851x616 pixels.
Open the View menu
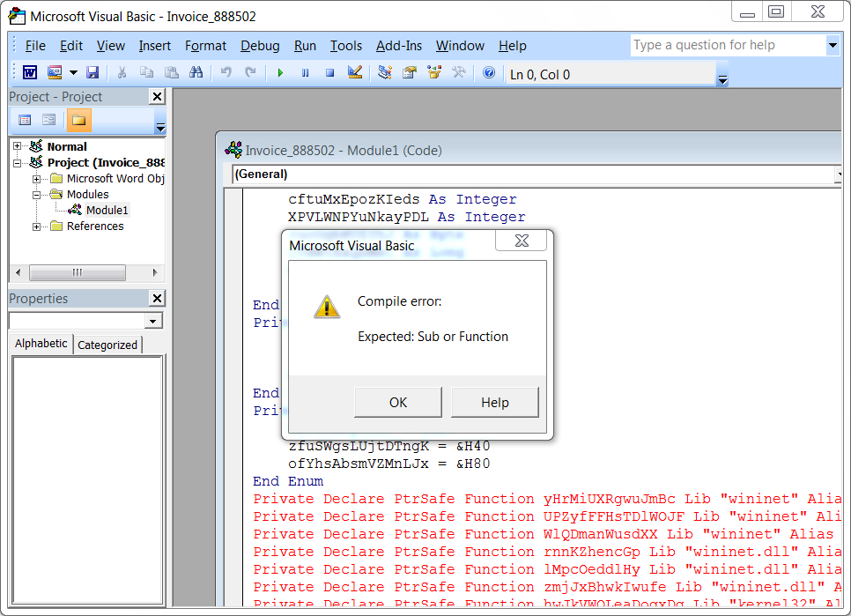click(111, 46)
